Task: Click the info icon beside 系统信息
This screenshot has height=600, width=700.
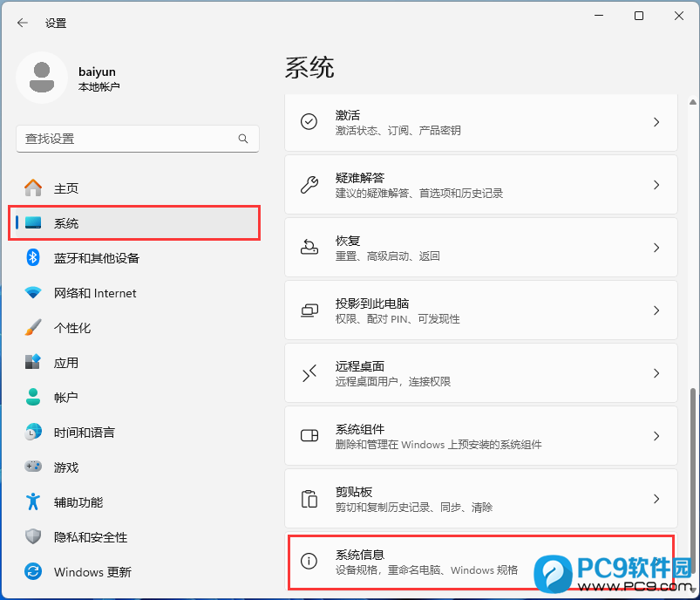Action: pyautogui.click(x=309, y=561)
